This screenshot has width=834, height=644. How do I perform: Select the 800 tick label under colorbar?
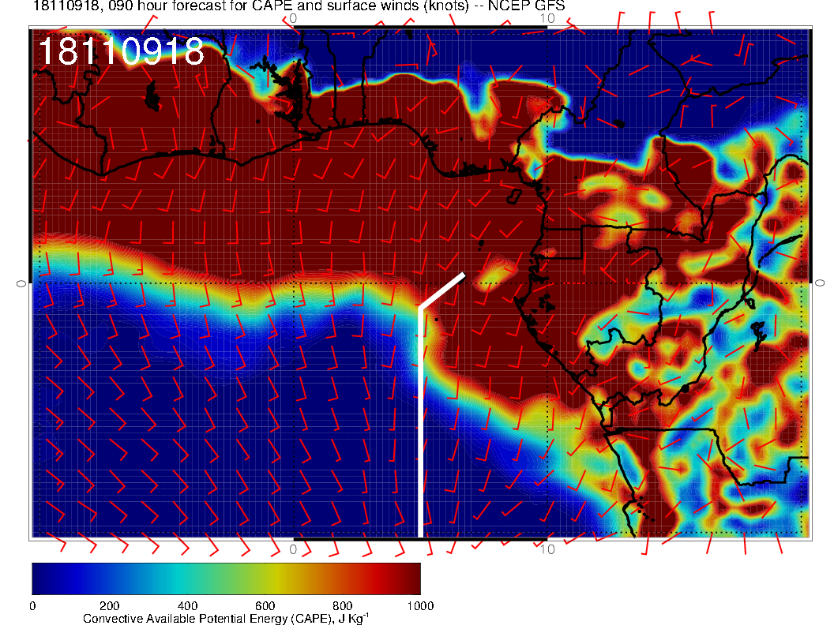[x=342, y=605]
